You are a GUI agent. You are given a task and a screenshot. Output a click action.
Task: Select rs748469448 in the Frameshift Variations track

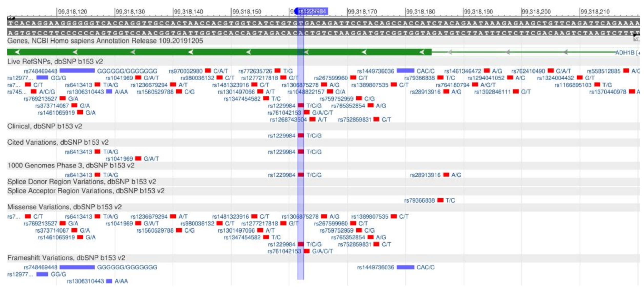(x=90, y=267)
